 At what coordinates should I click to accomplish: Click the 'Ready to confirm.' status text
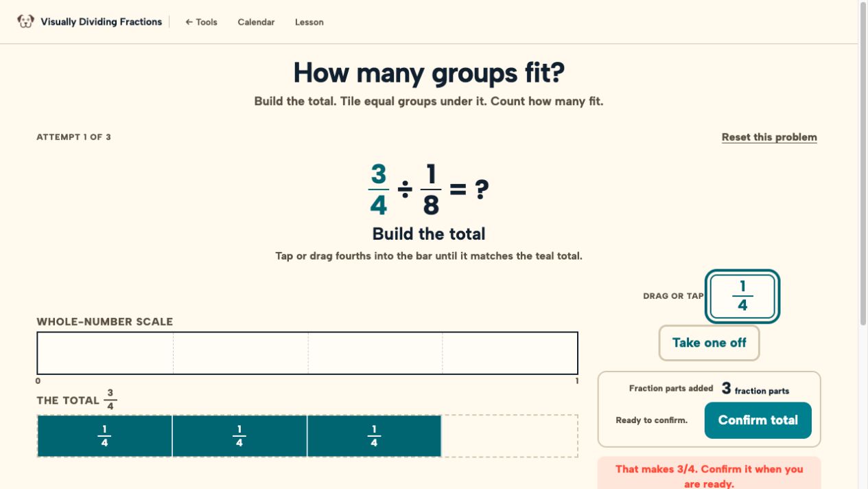tap(651, 420)
